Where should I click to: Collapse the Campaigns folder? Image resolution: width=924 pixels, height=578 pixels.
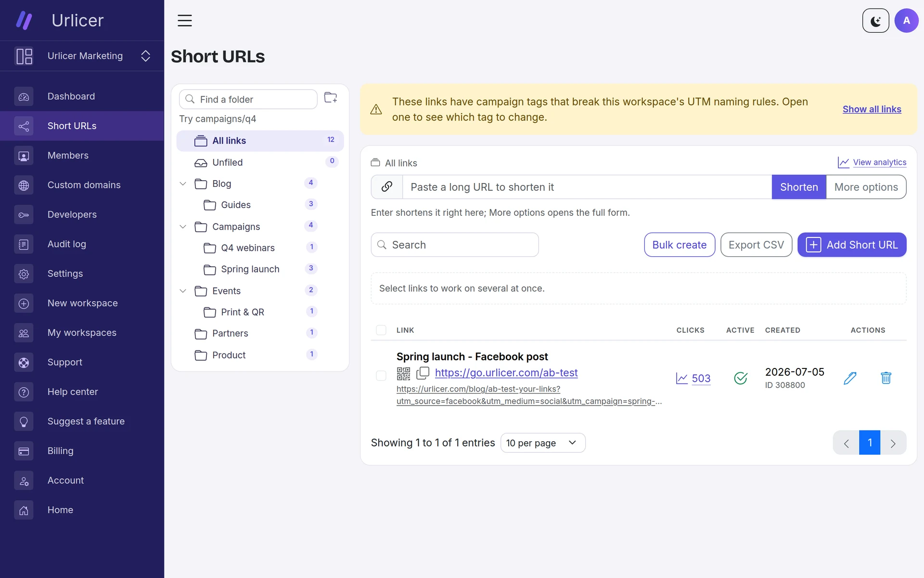183,226
